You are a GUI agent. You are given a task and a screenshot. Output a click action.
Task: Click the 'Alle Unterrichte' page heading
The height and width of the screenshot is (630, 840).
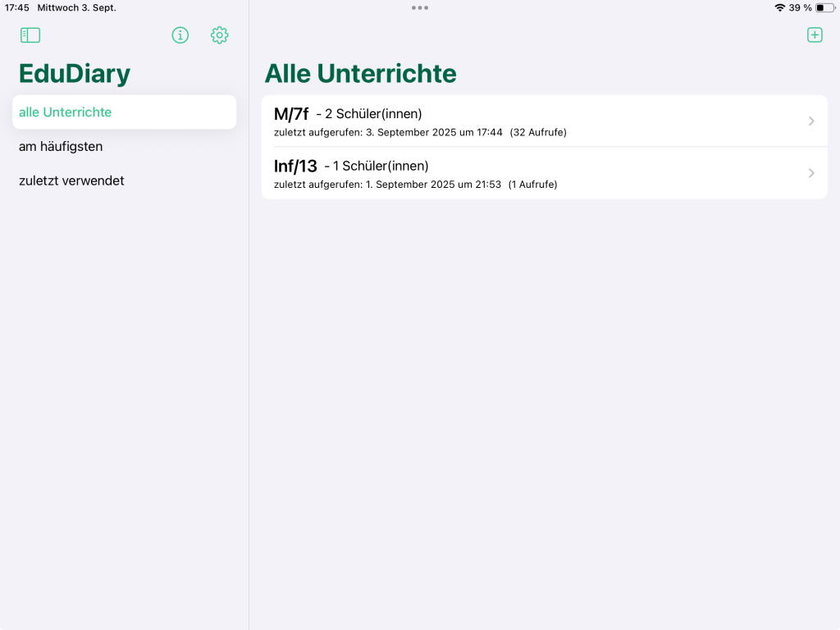point(360,74)
